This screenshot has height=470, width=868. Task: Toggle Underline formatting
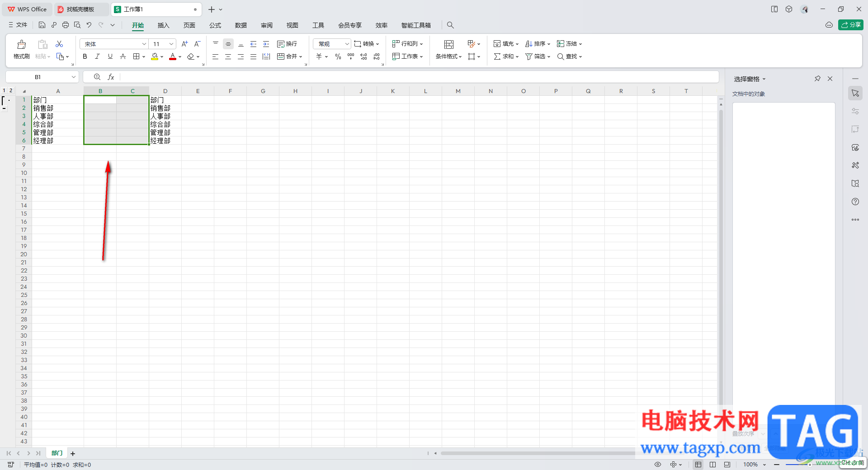(x=110, y=56)
